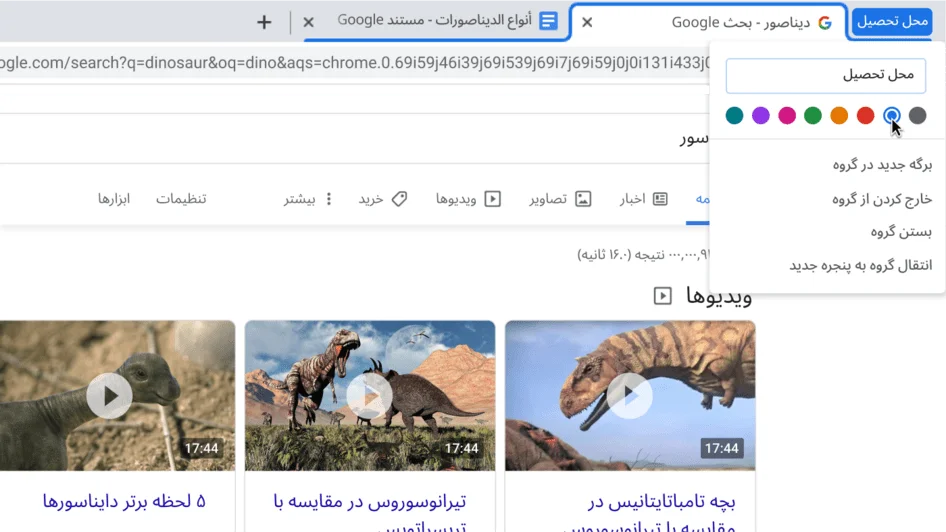
Task: Click the Google favicon on the search tab
Action: coord(825,22)
